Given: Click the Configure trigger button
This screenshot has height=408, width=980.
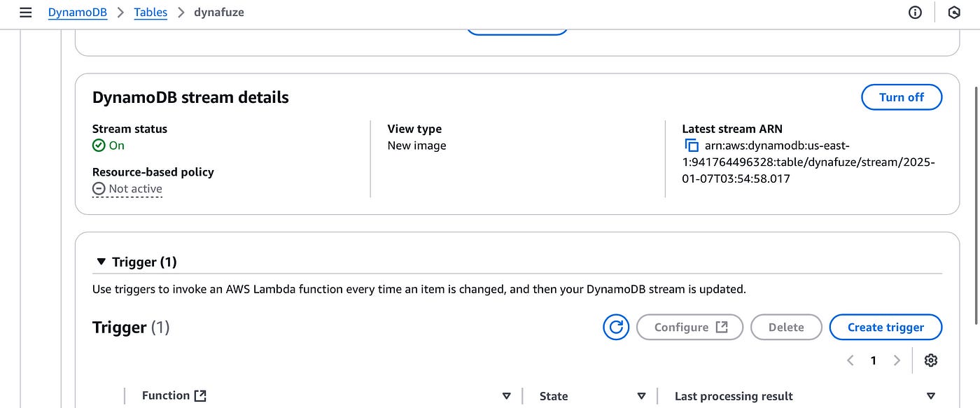Looking at the screenshot, I should click(689, 327).
